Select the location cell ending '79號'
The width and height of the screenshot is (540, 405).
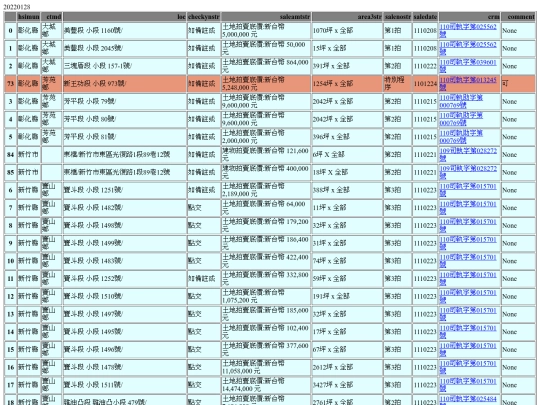tap(125, 102)
